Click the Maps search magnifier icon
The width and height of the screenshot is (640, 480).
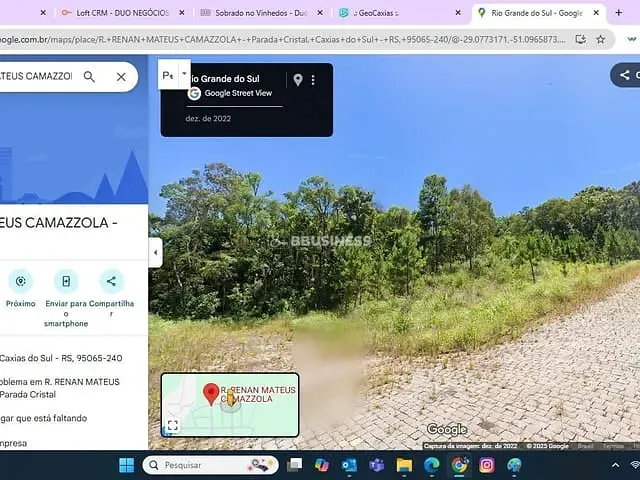[x=89, y=77]
